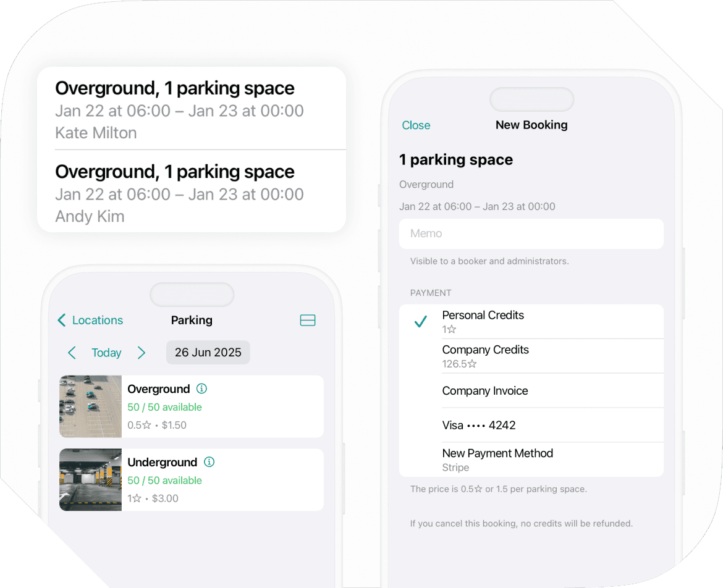Go to previous day with left chevron
This screenshot has height=588, width=723.
(x=72, y=353)
